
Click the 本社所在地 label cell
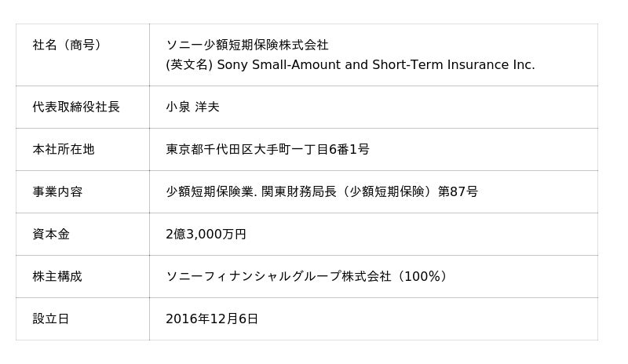[64, 149]
